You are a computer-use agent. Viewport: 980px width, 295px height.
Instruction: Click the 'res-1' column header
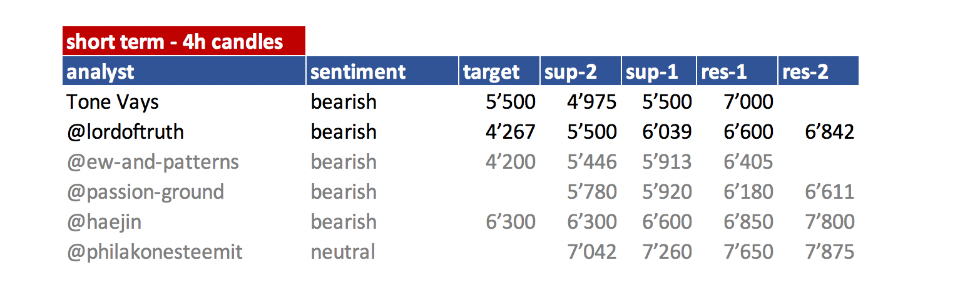(737, 71)
